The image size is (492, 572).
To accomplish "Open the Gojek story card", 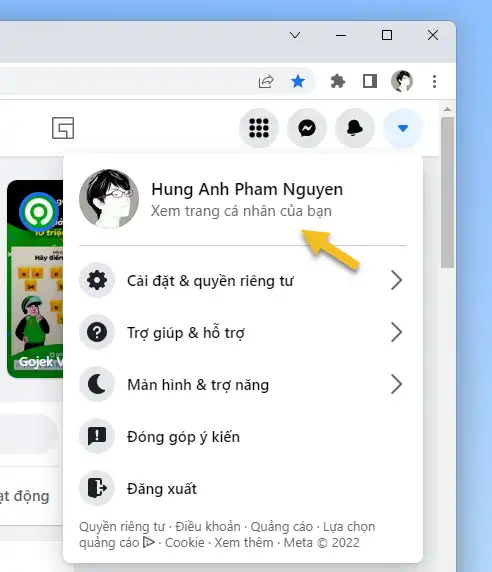I will [x=35, y=279].
